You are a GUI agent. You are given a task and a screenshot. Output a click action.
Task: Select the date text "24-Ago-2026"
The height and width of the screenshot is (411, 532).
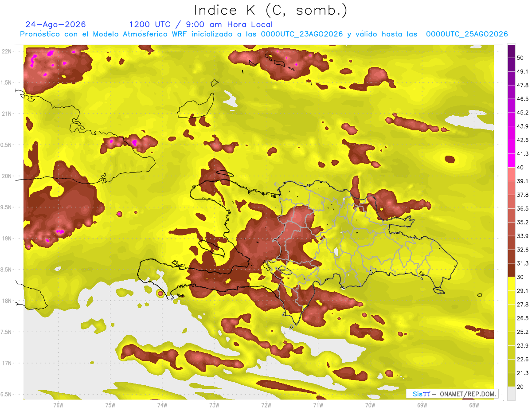[56, 24]
